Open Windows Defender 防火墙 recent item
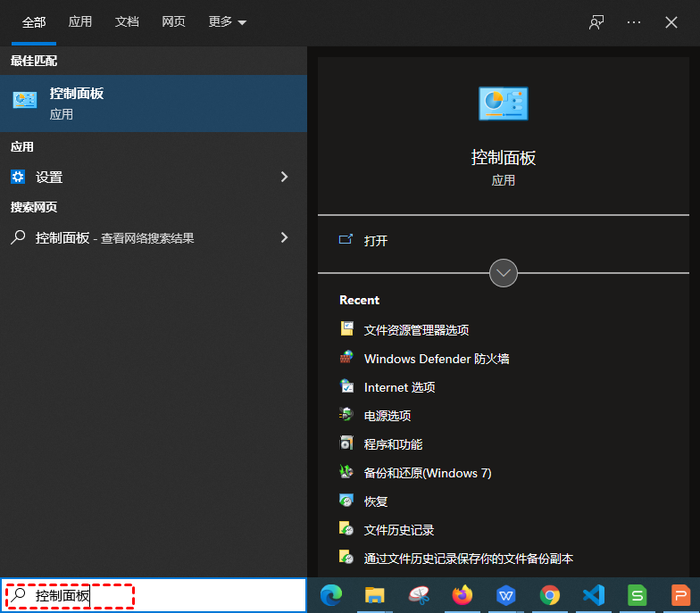The image size is (700, 613). [436, 359]
